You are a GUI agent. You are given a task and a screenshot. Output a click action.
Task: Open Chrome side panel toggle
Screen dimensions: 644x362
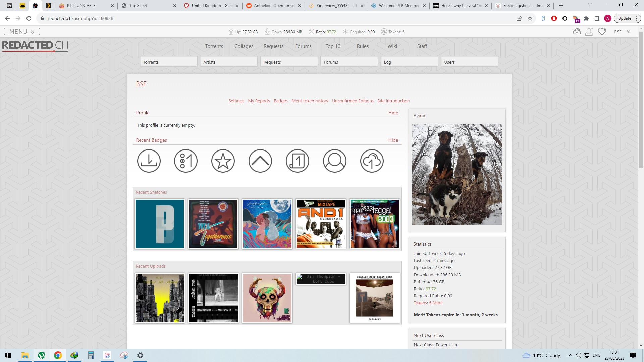point(597,18)
